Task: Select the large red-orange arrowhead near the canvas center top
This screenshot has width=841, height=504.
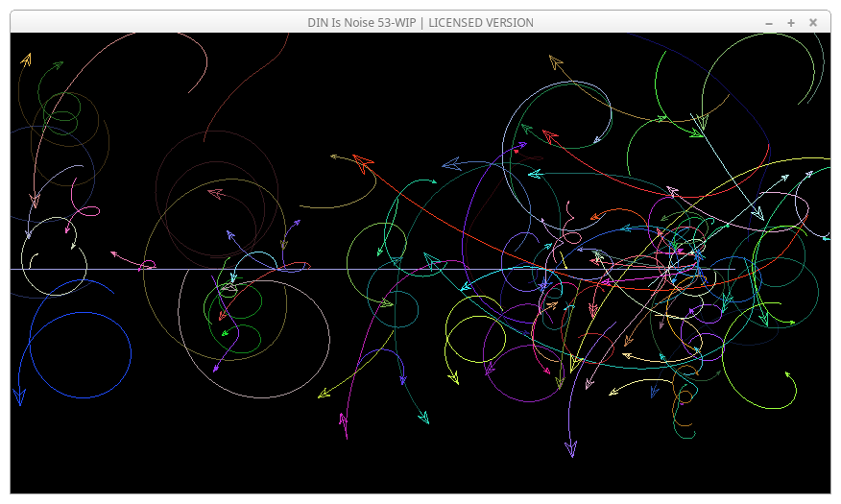Action: pyautogui.click(x=363, y=162)
